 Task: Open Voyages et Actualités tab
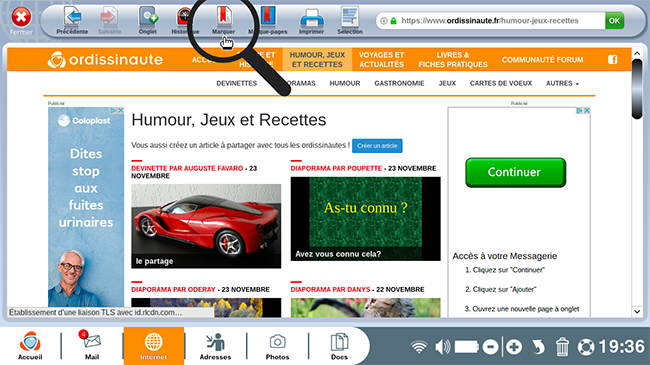coord(381,60)
